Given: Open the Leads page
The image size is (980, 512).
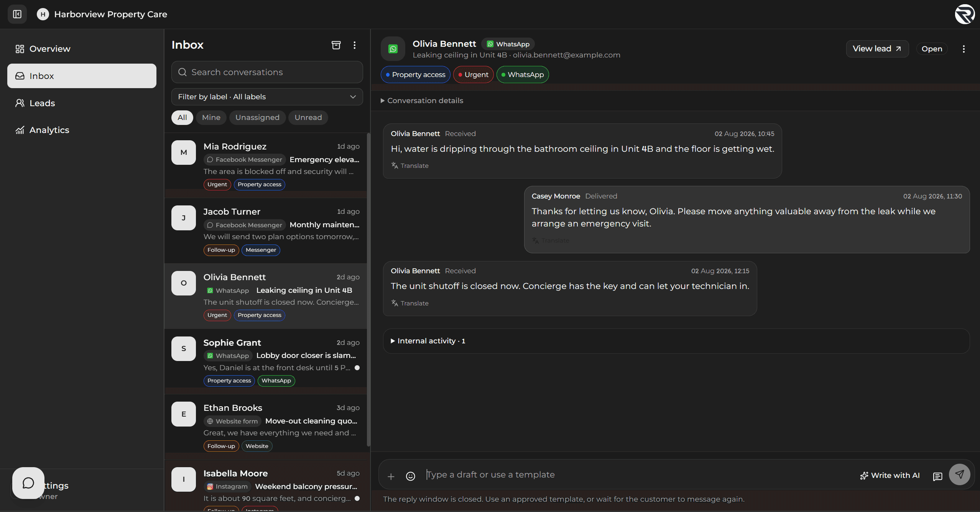Looking at the screenshot, I should [x=82, y=103].
